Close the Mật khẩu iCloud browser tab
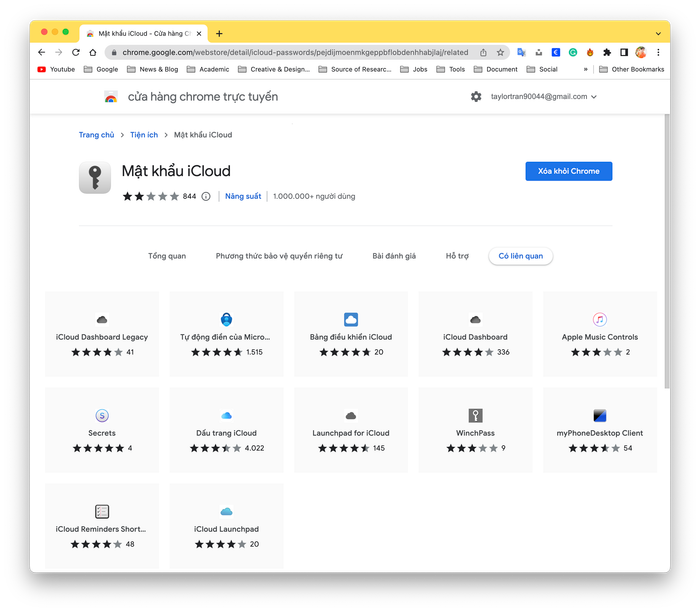700x612 pixels. click(199, 33)
